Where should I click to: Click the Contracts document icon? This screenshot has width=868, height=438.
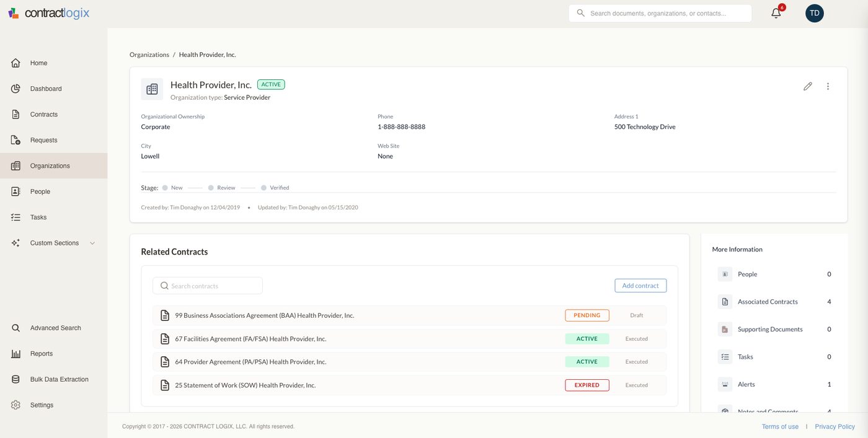click(15, 115)
